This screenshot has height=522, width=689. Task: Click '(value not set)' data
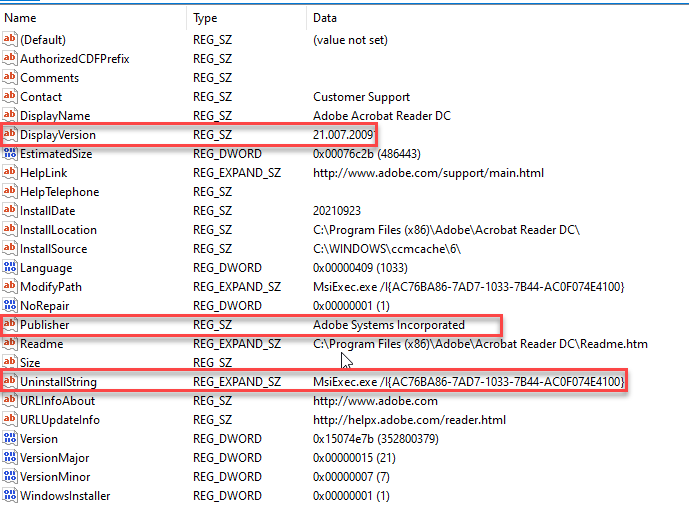coord(350,40)
